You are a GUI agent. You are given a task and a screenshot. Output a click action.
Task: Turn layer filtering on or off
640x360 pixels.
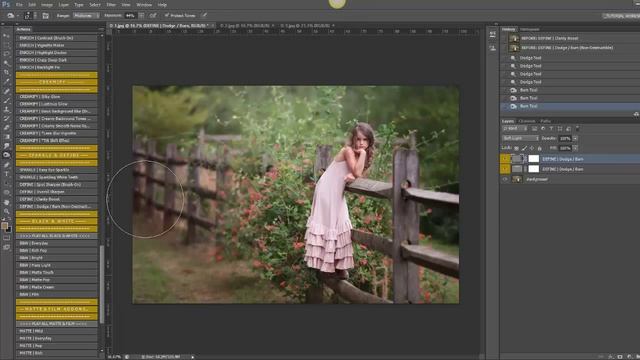[577, 129]
